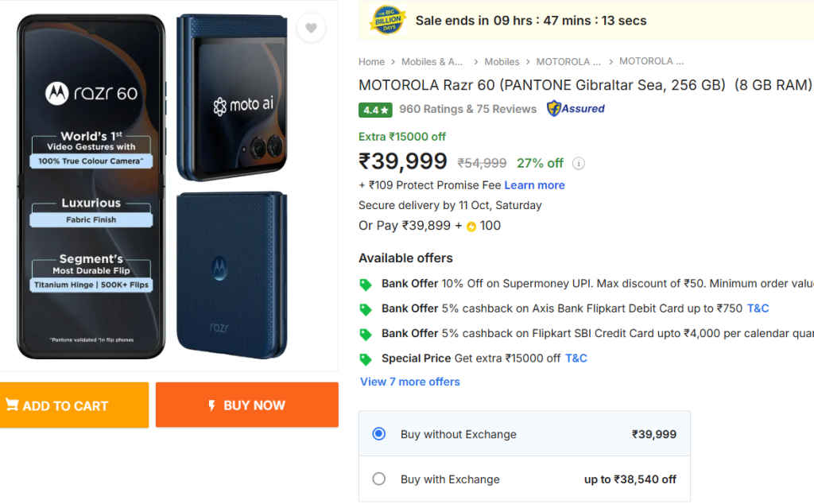Open Learn more about Protect Promise Fee
This screenshot has width=814, height=504.
[535, 184]
